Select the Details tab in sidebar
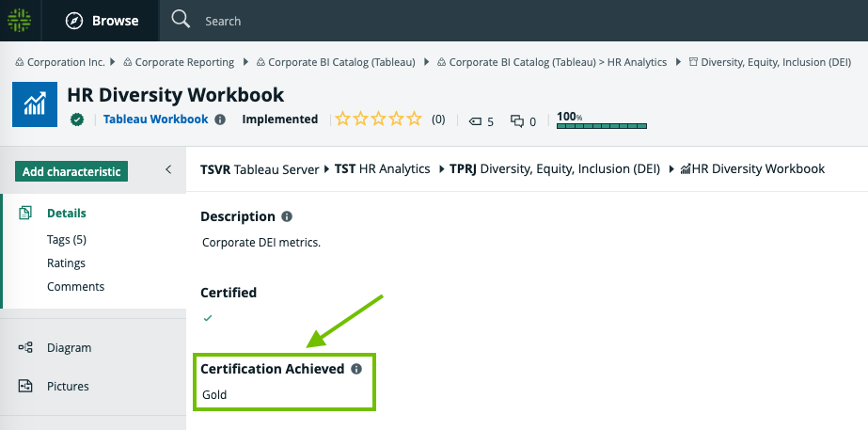Viewport: 868px width, 430px height. pyautogui.click(x=67, y=214)
